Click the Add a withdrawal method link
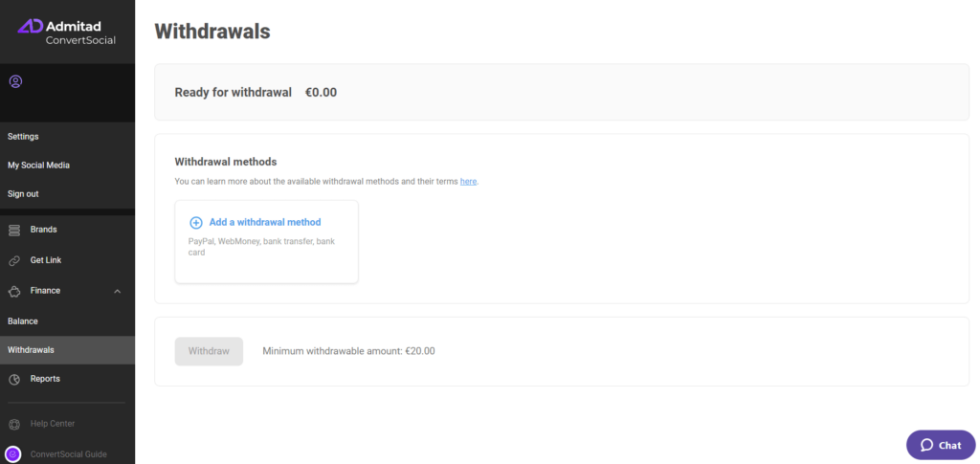980x464 pixels. 265,222
